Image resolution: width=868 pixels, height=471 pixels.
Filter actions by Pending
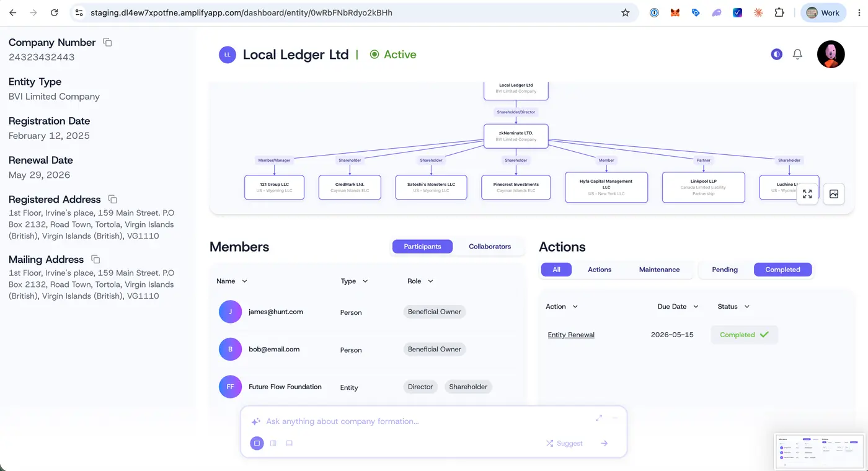(725, 270)
